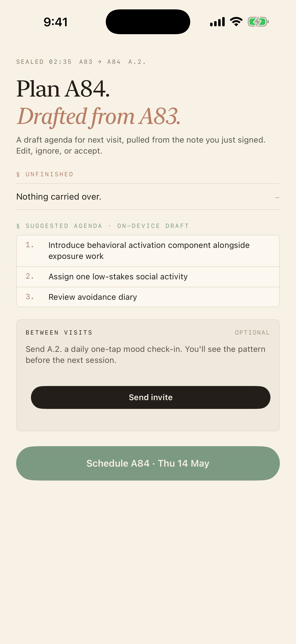Tap the arrow between A83 and A84
This screenshot has width=296, height=644.
coord(100,62)
